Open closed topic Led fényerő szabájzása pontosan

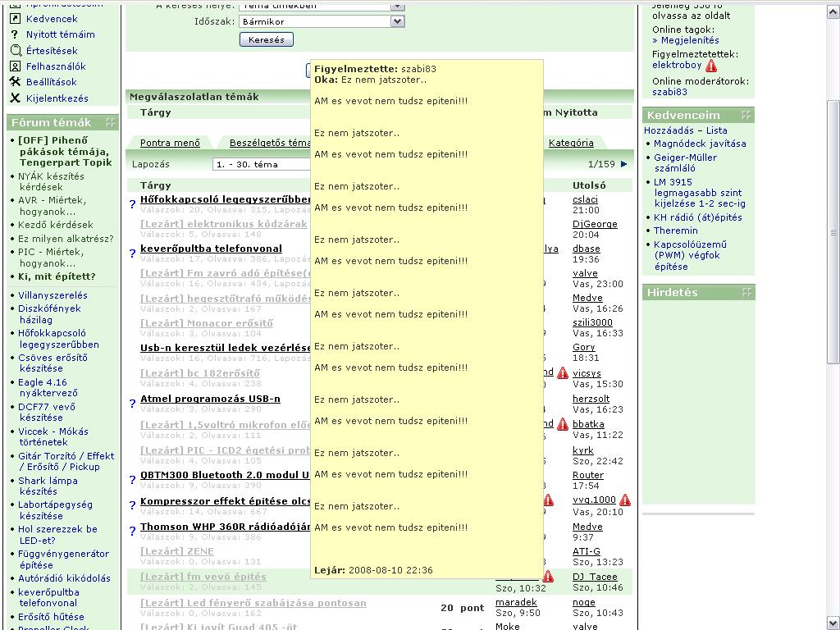click(x=253, y=603)
